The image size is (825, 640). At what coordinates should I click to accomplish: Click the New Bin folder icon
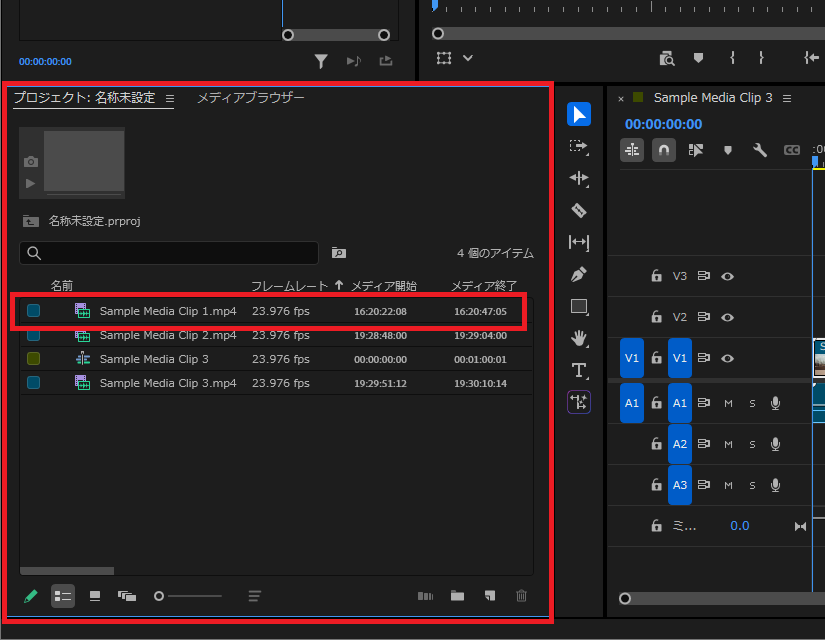[x=457, y=596]
